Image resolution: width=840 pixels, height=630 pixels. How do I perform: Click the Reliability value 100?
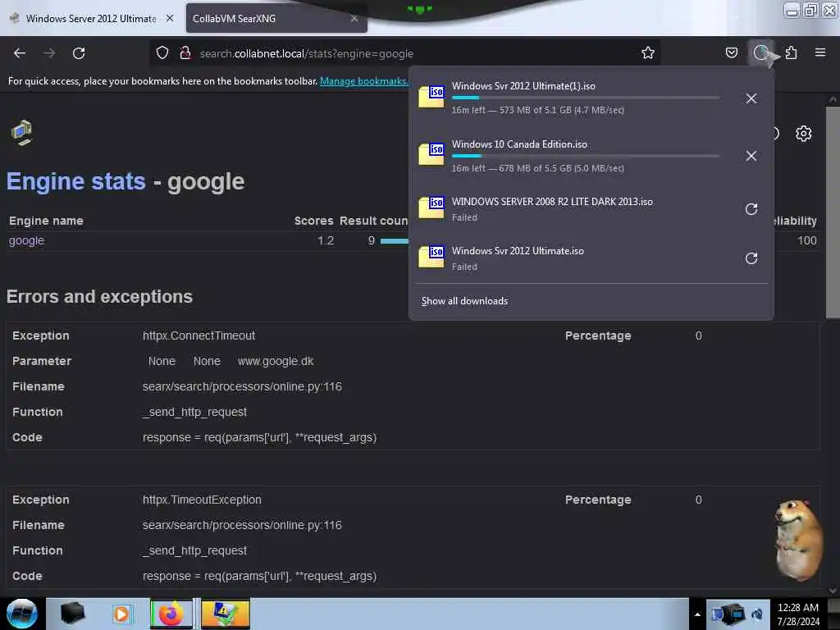pyautogui.click(x=807, y=240)
